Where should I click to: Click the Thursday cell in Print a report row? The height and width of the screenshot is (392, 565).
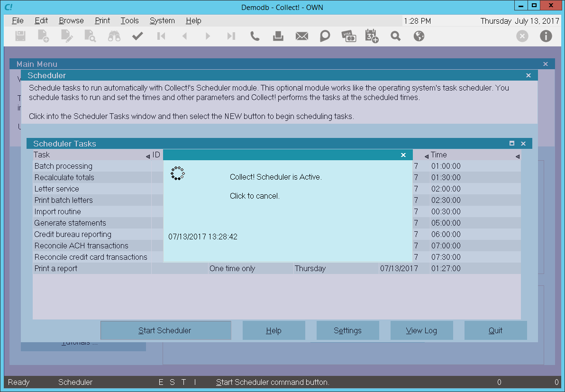pyautogui.click(x=336, y=268)
